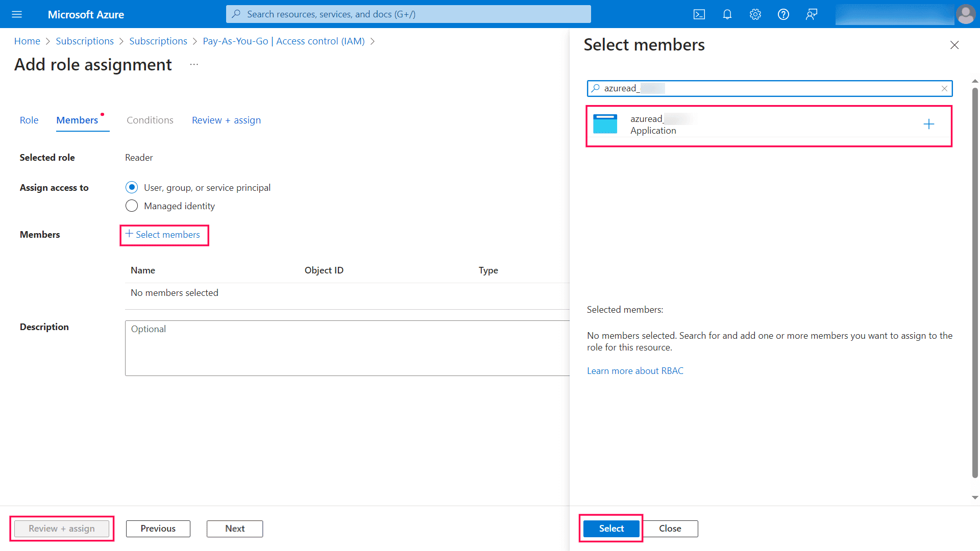
Task: Dismiss the Select members panel with the X
Action: (x=954, y=45)
